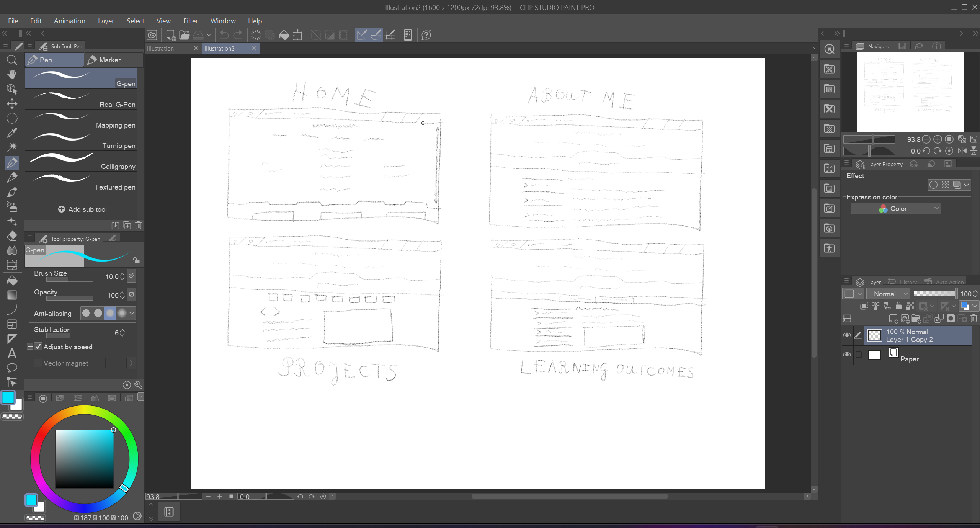Select the Fill bucket tool
Image resolution: width=980 pixels, height=528 pixels.
[x=12, y=280]
